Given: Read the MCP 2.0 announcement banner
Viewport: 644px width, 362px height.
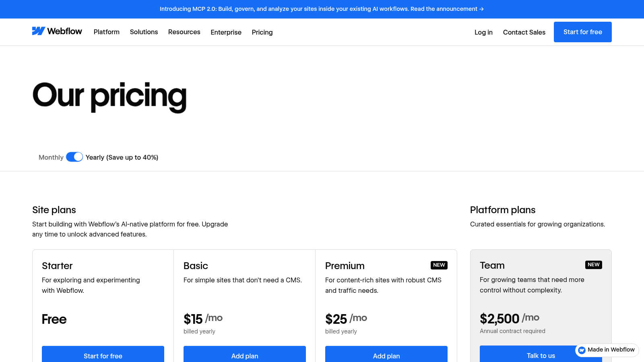Looking at the screenshot, I should coord(322,9).
